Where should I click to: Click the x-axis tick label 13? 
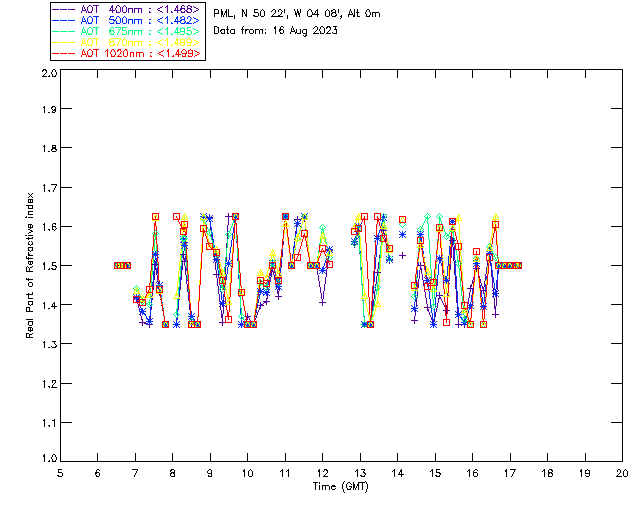click(x=360, y=473)
